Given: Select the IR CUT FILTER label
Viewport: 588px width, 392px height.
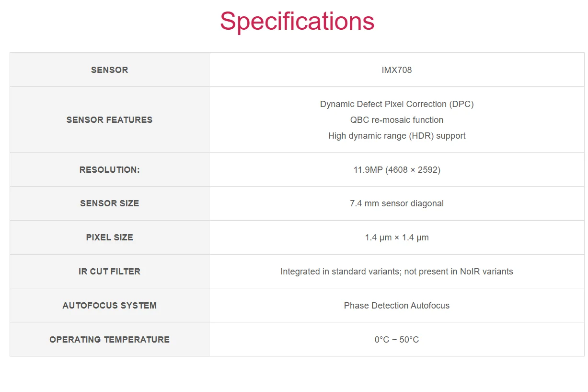Looking at the screenshot, I should pos(109,272).
